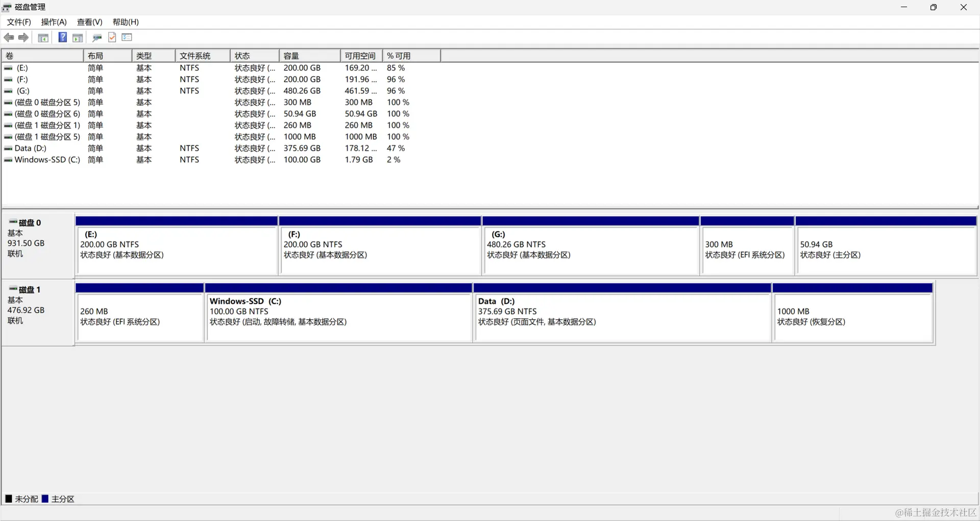
Task: Select the Data (D:) partition block on Disk 1
Action: point(623,313)
